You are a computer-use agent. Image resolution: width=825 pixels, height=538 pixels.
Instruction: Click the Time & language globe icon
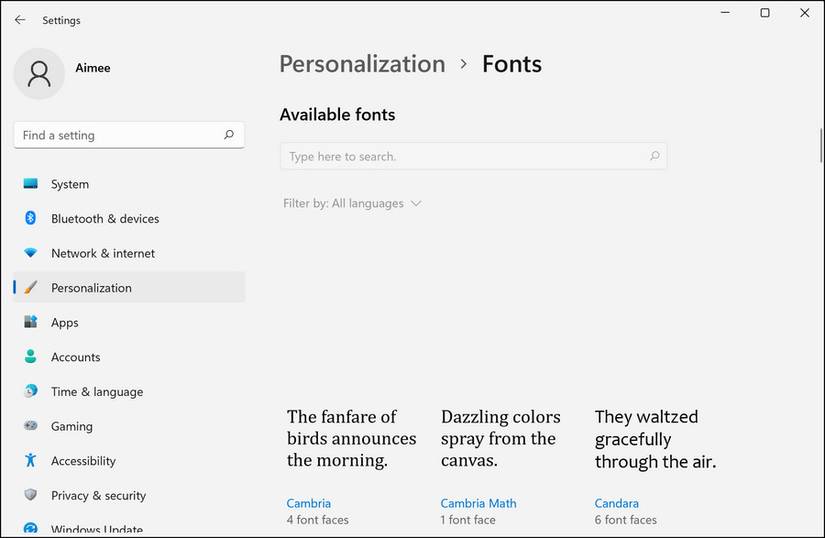point(31,392)
